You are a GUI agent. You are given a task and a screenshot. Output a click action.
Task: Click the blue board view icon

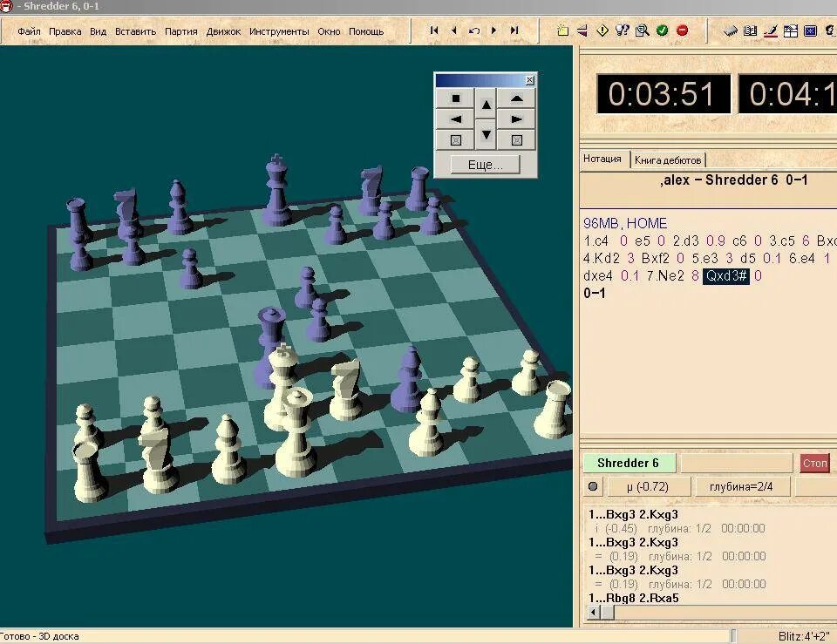tap(810, 31)
